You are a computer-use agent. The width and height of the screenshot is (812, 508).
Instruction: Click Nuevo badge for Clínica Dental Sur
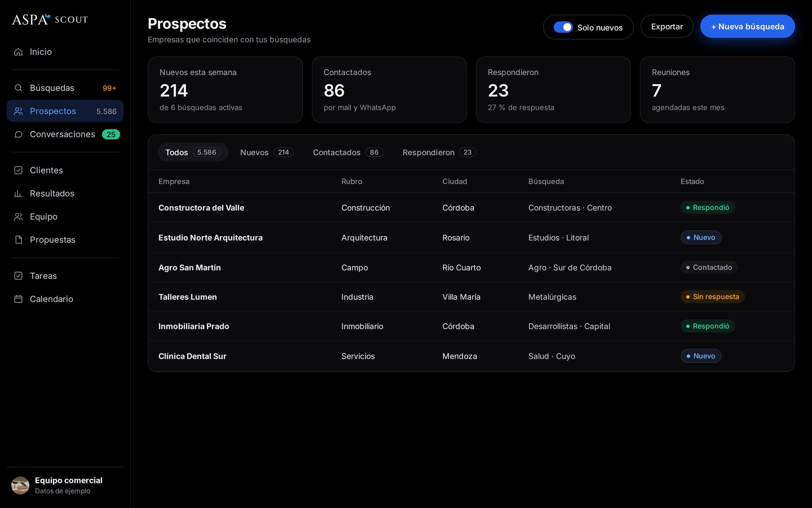(x=701, y=356)
